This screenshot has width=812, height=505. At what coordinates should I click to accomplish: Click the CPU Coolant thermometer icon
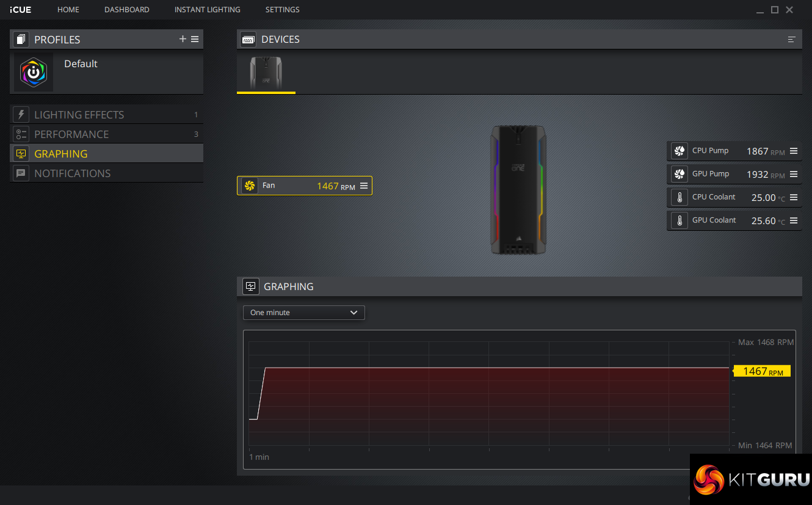[x=679, y=197]
